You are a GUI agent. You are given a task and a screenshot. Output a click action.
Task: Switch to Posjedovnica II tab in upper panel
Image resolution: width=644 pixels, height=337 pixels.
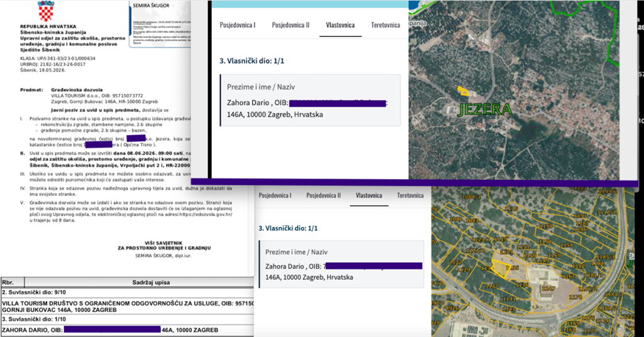(291, 25)
